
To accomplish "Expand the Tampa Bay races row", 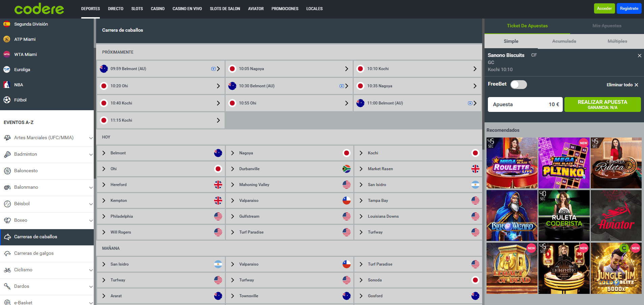I will 418,201.
